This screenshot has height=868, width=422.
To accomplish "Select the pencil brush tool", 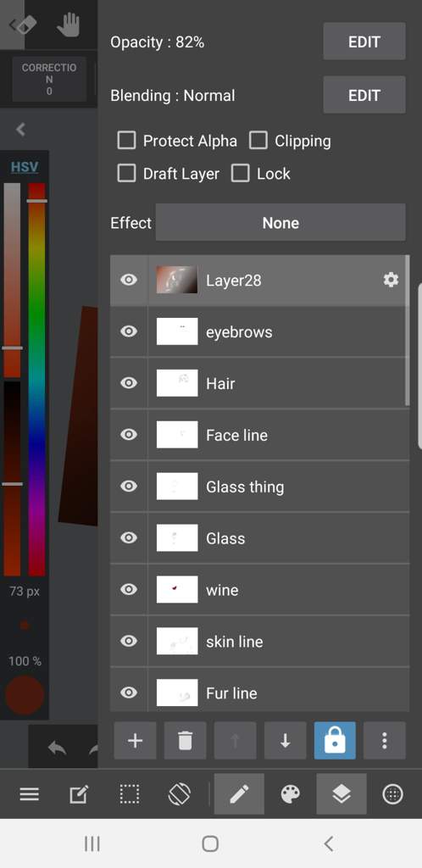I will (239, 794).
